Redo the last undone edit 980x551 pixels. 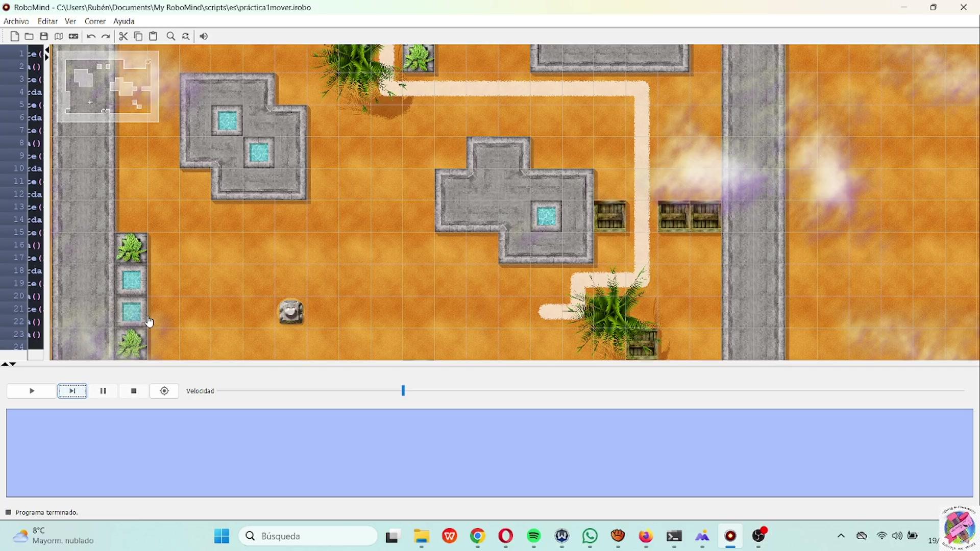coord(106,36)
